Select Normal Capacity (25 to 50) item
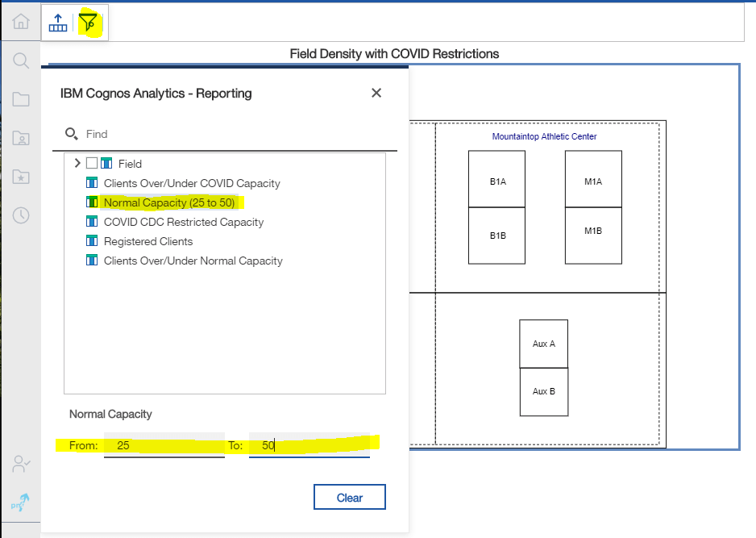This screenshot has height=538, width=756. pyautogui.click(x=169, y=202)
